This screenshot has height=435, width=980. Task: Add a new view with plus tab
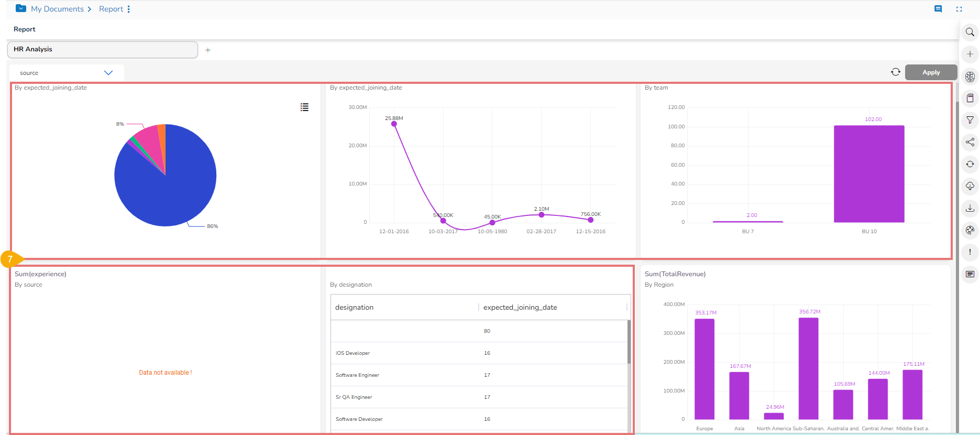[x=208, y=50]
